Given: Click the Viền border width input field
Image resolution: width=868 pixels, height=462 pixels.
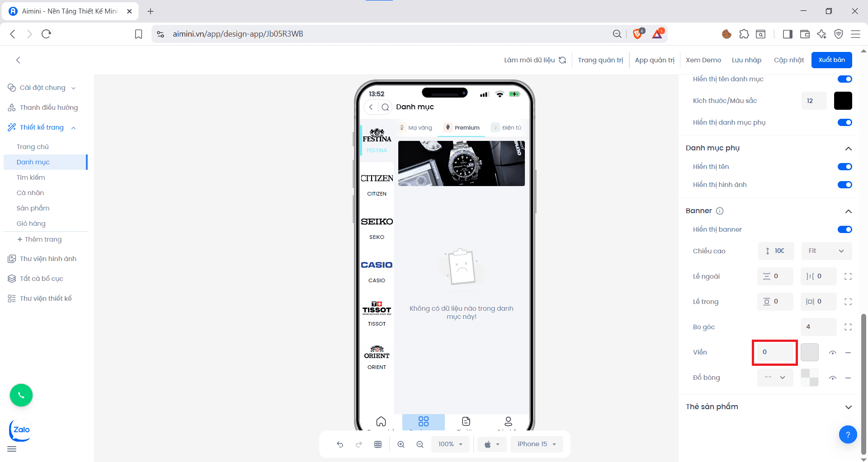Looking at the screenshot, I should tap(774, 352).
